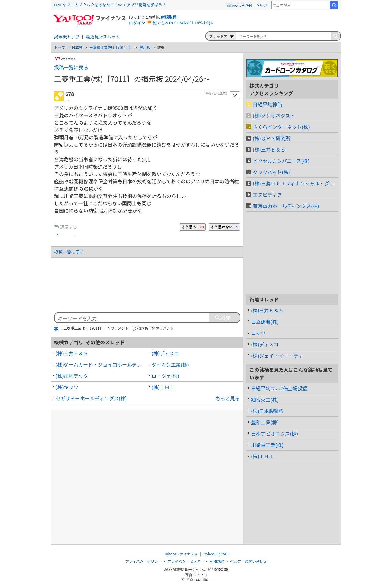Click ヘルプ・お問い合わせ in the footer
This screenshot has height=581, width=392.
(249, 561)
